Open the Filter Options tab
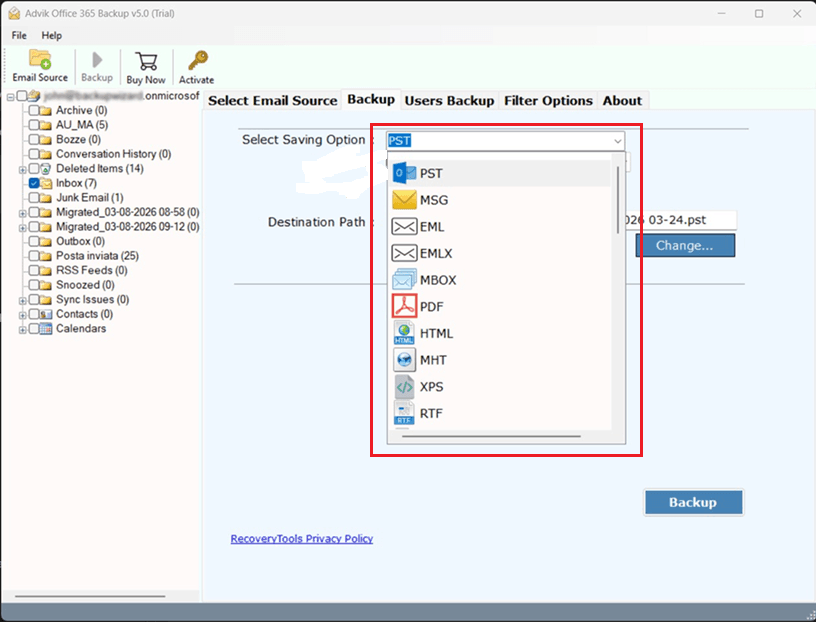The width and height of the screenshot is (816, 622). [548, 100]
